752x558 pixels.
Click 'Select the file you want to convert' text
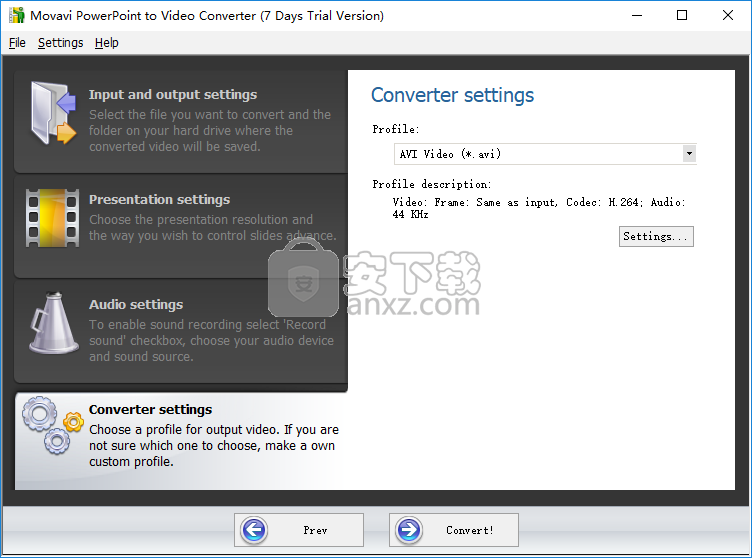(210, 131)
